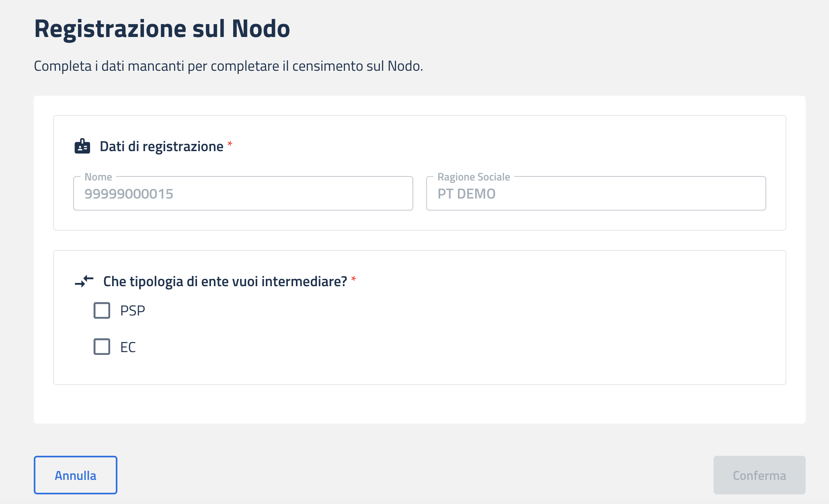829x504 pixels.
Task: Enable the EC checkbox
Action: pos(102,346)
